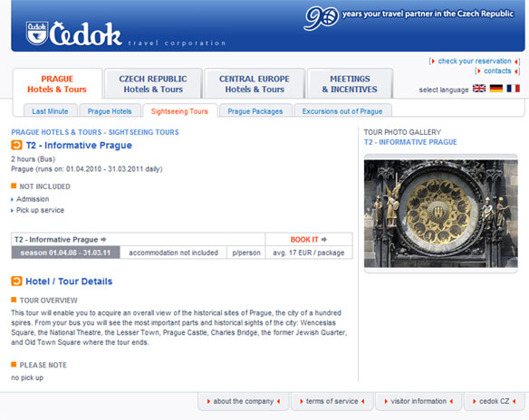Click the T2 - INFORMATIVE PRAGUE gallery heading
The image size is (529, 420).
[x=410, y=142]
